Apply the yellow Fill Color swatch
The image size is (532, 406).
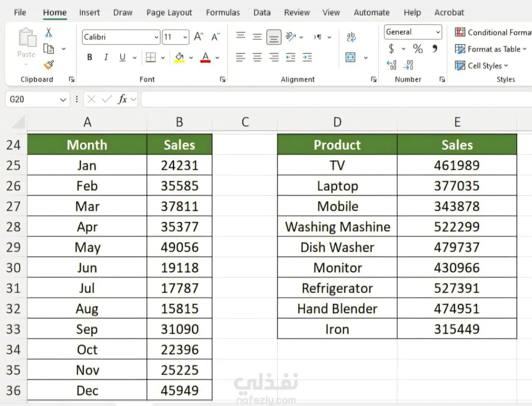[180, 57]
